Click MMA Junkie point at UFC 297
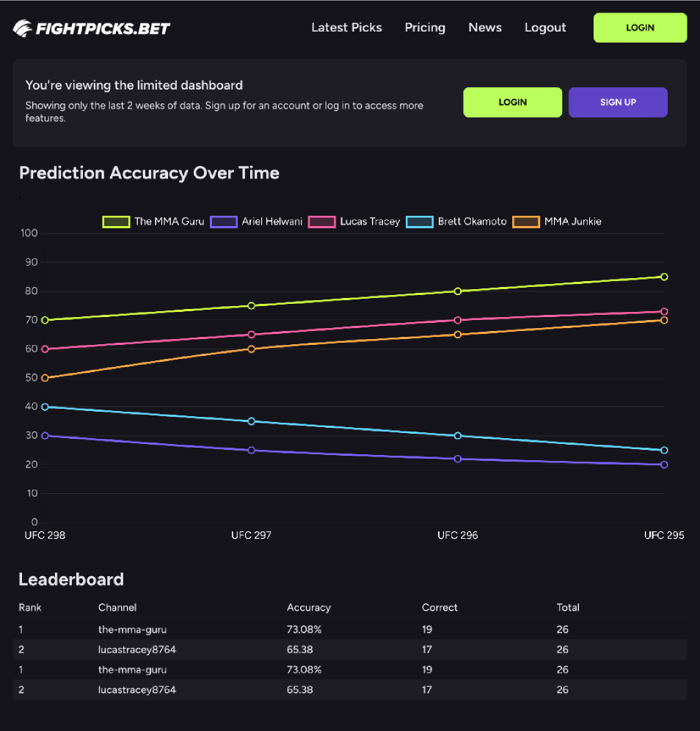 (251, 349)
